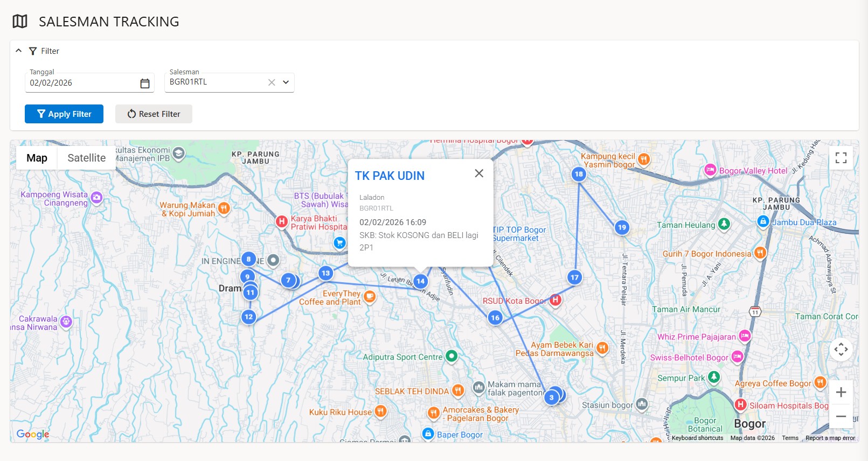Click the Google logo
Screen dimensions: 868x461
[33, 434]
